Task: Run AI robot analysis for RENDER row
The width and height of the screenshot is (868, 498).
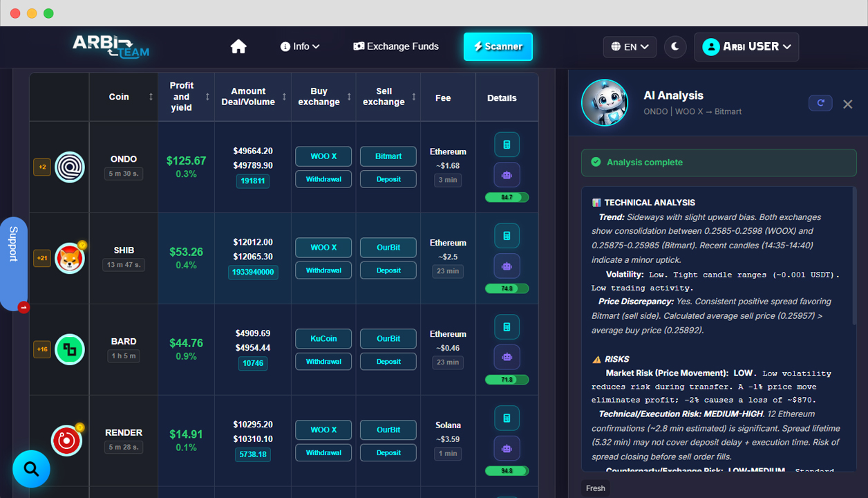Action: pos(507,449)
